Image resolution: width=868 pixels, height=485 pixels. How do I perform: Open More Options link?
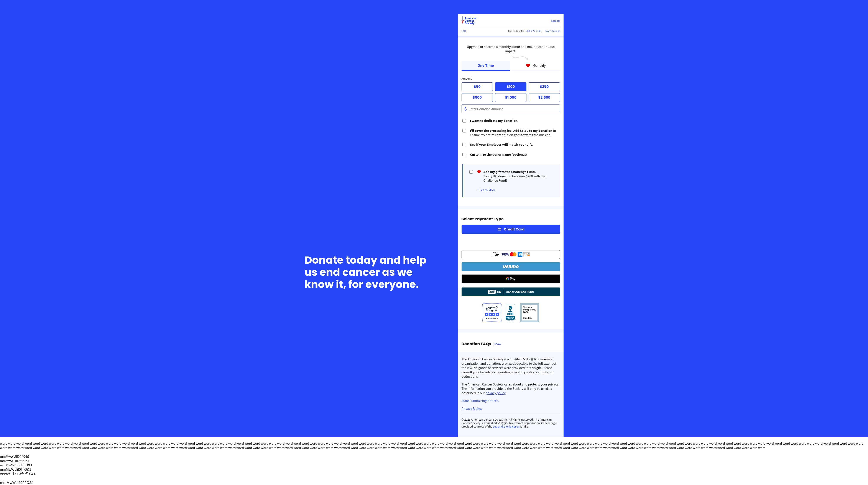point(552,31)
